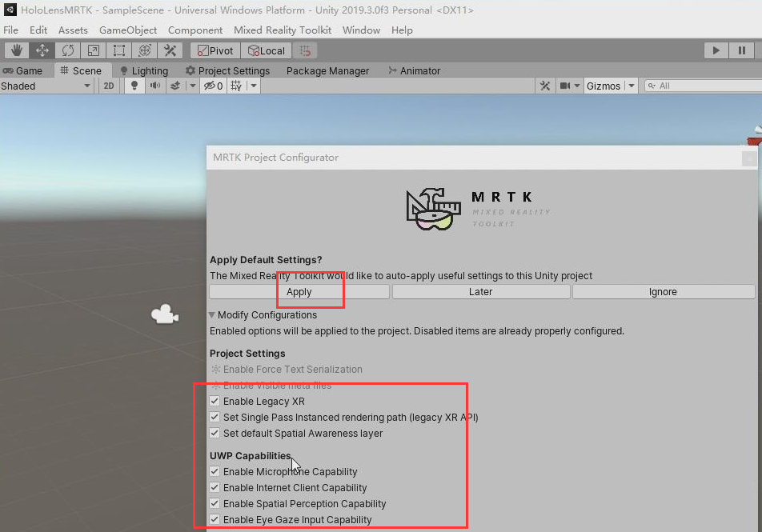
Task: Open component editor tools panel icon
Action: pyautogui.click(x=545, y=86)
